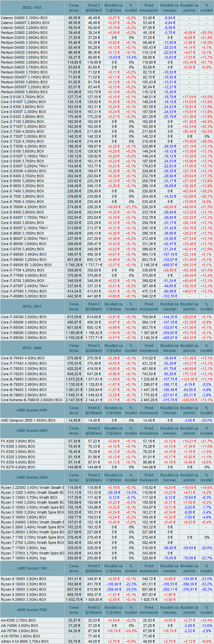Select Ryzen 5 2600X 3,6GHz row name
Screen dimensions: 214x644
click(x=33, y=532)
